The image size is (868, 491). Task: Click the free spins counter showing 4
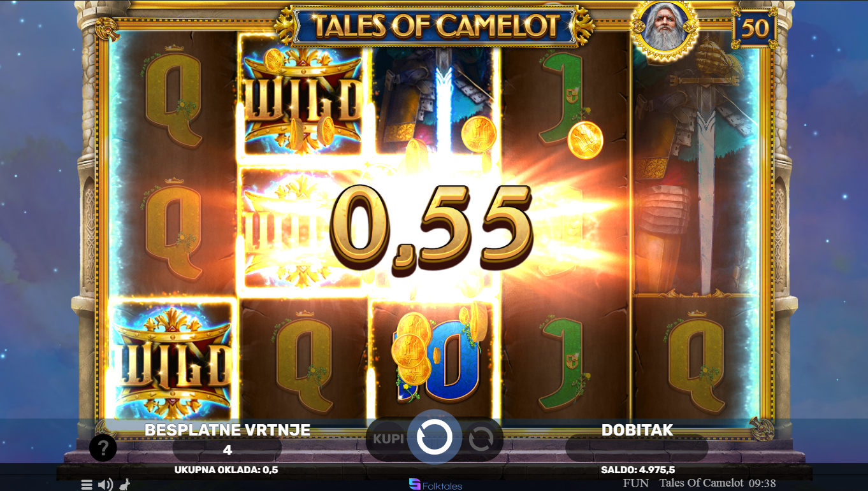point(227,450)
